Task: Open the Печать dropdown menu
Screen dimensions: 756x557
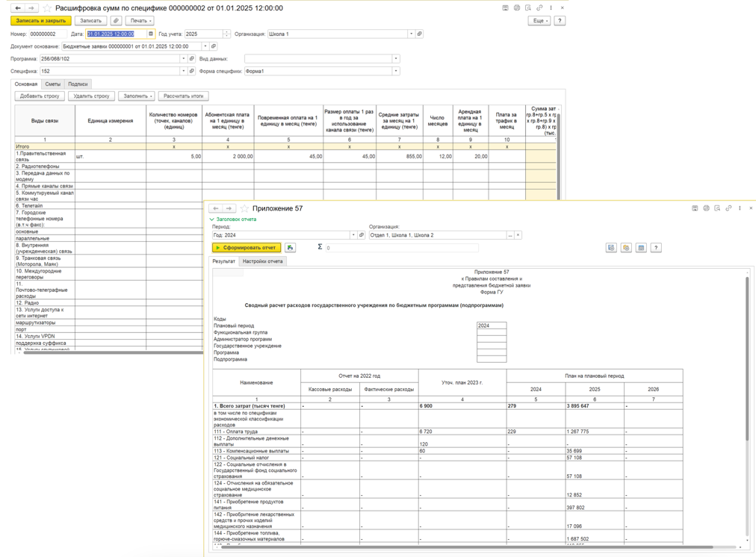Action: click(x=140, y=21)
